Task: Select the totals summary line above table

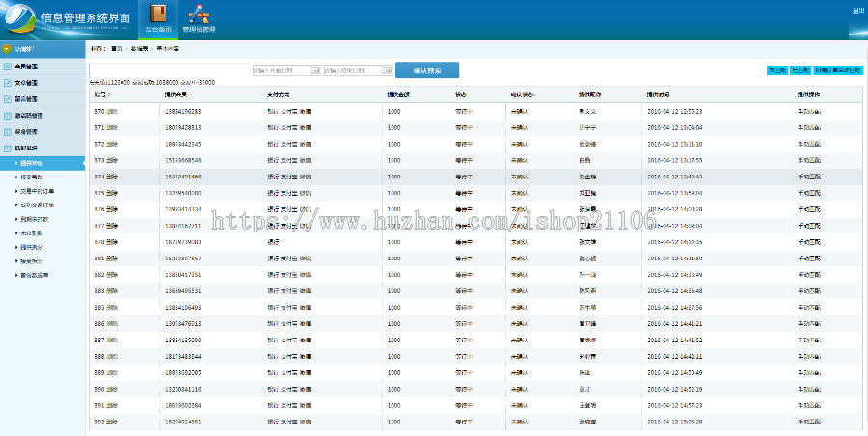Action: click(x=152, y=83)
